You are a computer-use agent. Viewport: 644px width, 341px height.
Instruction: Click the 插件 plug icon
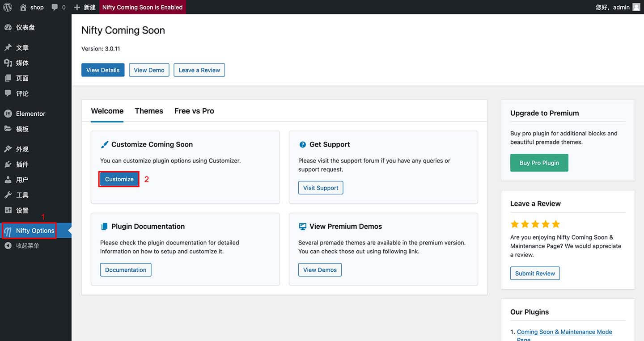tap(8, 164)
